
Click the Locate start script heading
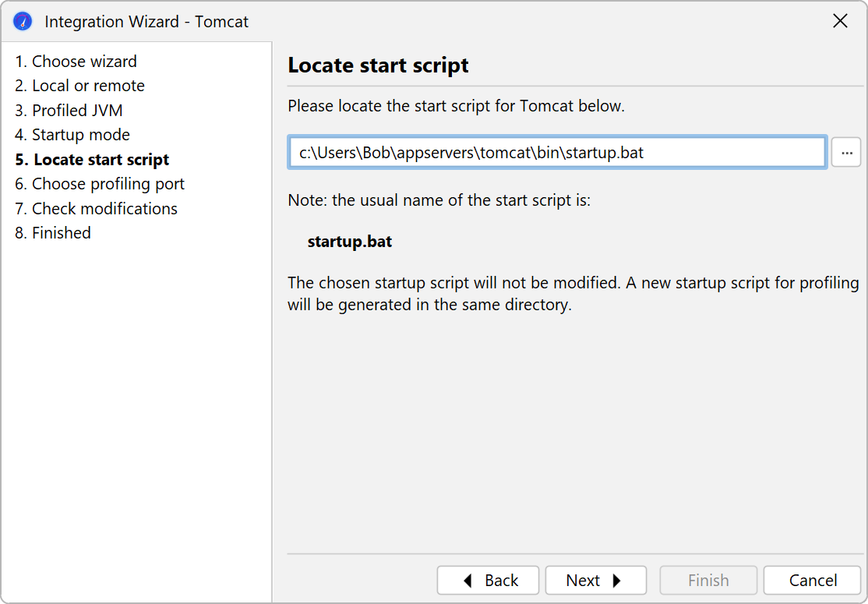point(378,65)
